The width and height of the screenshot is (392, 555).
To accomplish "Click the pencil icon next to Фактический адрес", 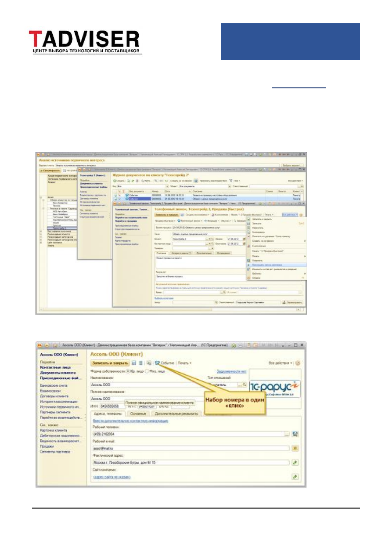I will tap(295, 462).
